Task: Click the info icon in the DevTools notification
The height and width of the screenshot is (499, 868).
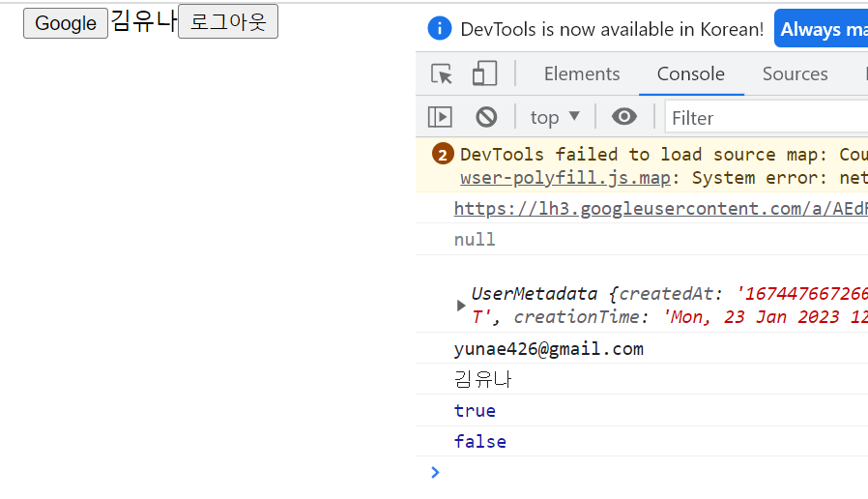Action: [440, 28]
